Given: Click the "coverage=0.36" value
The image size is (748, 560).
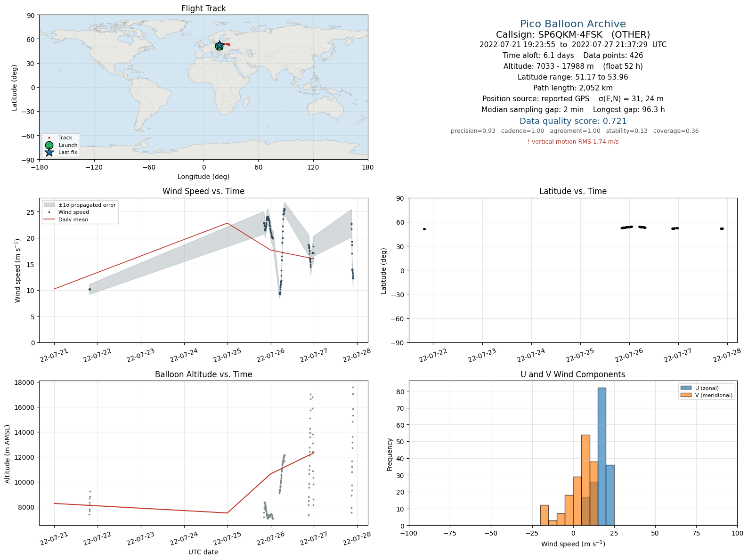Looking at the screenshot, I should 676,131.
